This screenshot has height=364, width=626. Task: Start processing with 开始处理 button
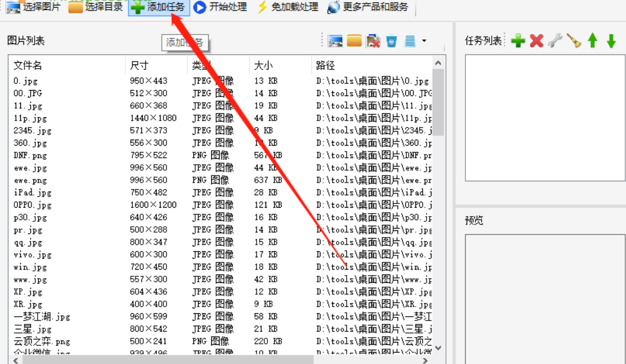(220, 7)
